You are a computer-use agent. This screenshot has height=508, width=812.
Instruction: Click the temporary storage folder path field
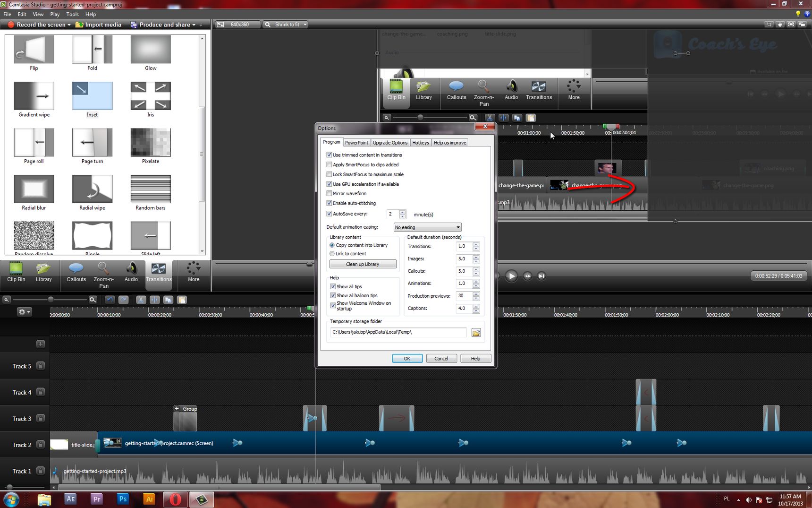398,332
